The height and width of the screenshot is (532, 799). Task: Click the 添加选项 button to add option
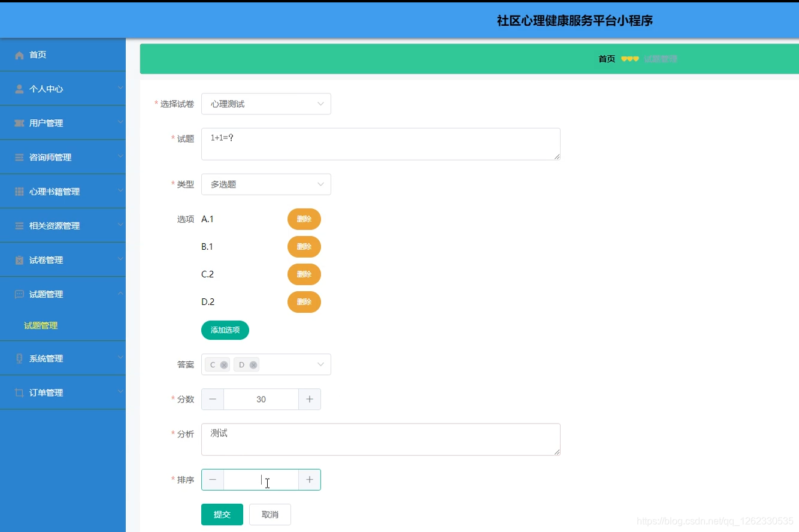[225, 330]
